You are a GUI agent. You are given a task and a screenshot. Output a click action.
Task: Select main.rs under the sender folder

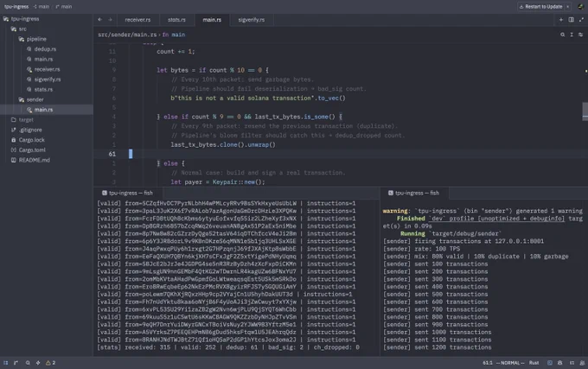[47, 110]
